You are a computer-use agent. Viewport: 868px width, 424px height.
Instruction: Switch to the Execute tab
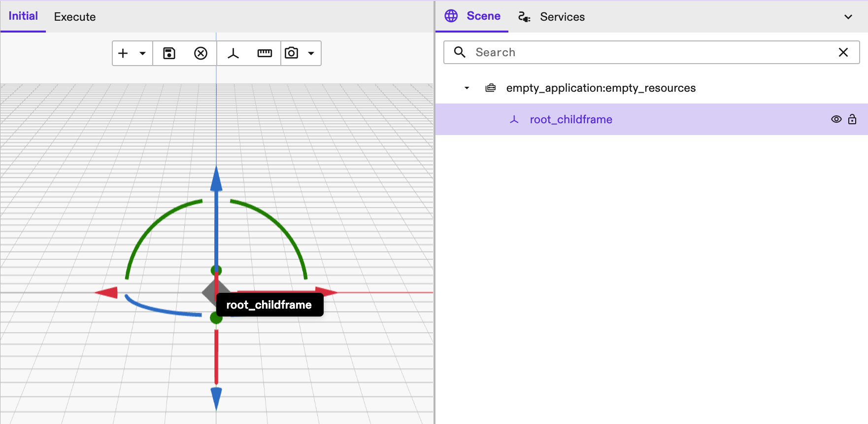[x=75, y=17]
